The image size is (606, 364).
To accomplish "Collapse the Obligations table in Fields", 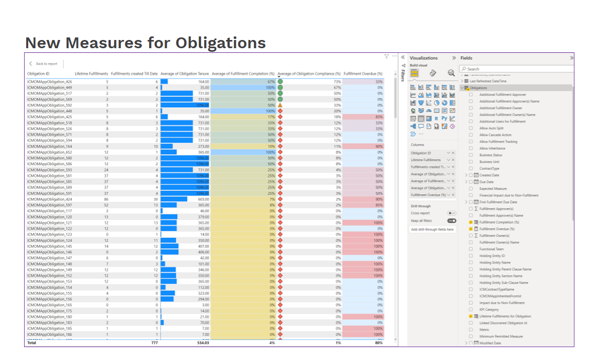I will coord(462,88).
